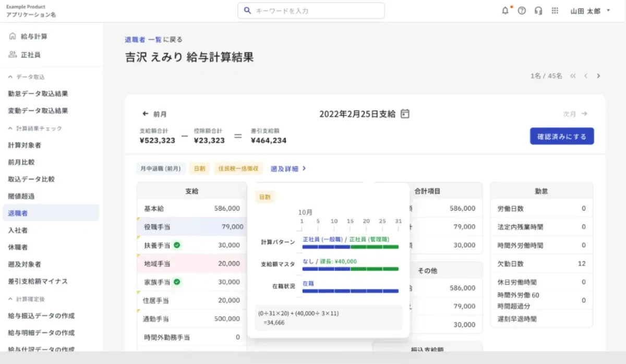Open calendar icon beside payment date

pos(405,114)
